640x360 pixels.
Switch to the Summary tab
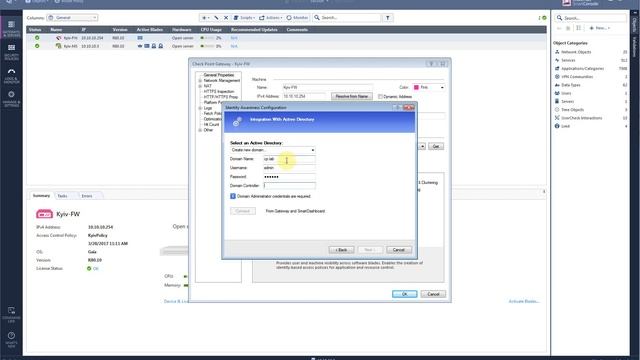(41, 196)
